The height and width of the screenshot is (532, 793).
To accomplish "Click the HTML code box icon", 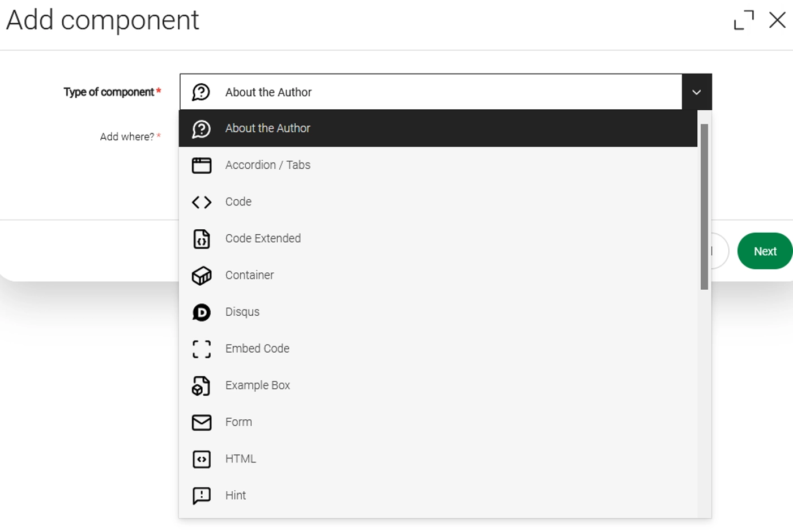I will [201, 459].
